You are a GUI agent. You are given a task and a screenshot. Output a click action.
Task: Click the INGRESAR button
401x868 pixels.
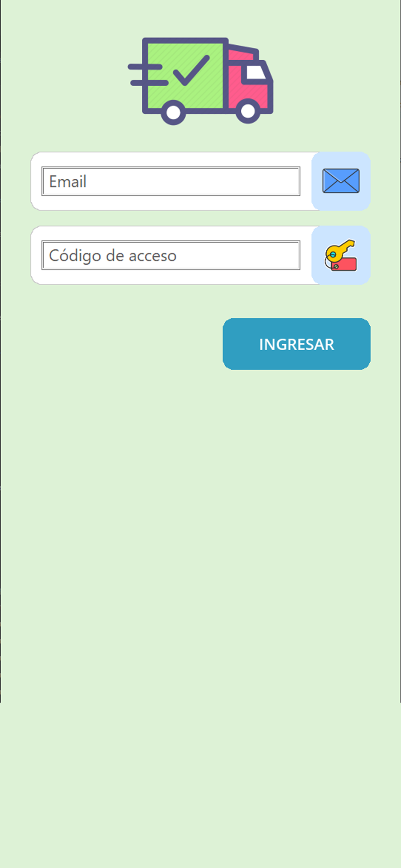296,344
